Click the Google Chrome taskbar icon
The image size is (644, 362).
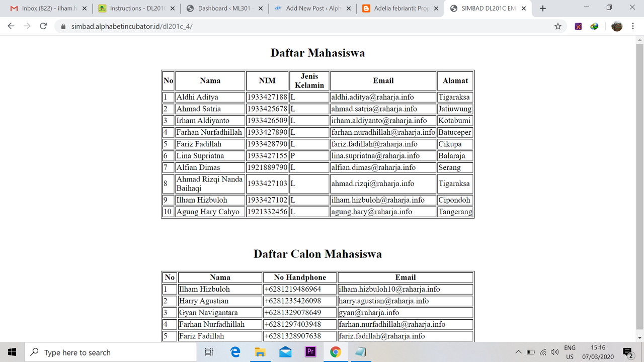point(336,352)
